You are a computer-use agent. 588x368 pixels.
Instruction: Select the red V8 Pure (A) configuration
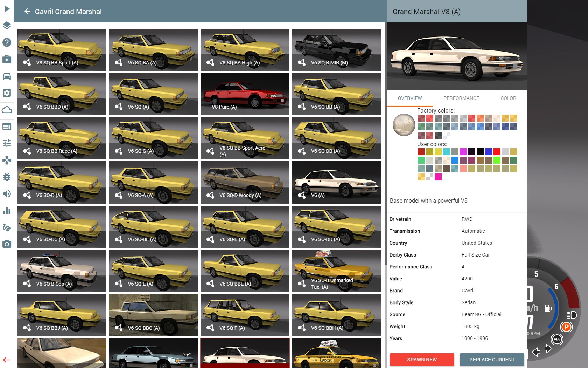coord(245,94)
